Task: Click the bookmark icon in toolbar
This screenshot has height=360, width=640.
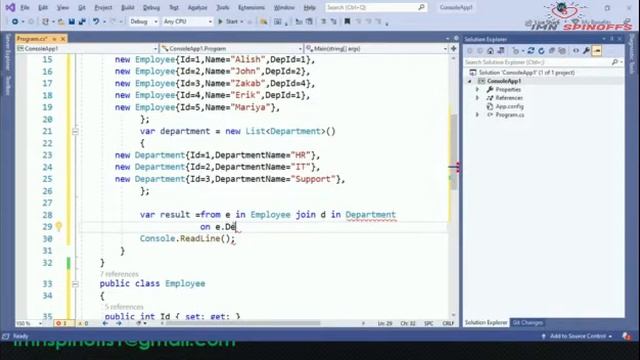Action: [x=347, y=21]
